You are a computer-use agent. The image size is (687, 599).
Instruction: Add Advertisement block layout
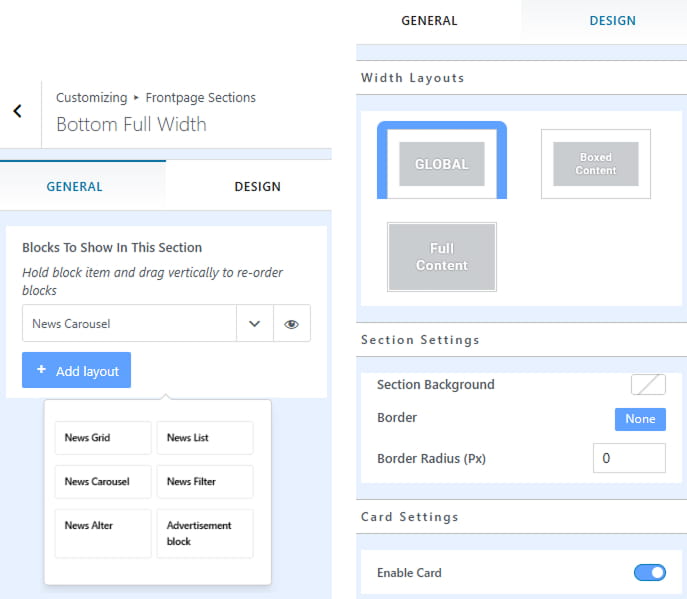205,533
